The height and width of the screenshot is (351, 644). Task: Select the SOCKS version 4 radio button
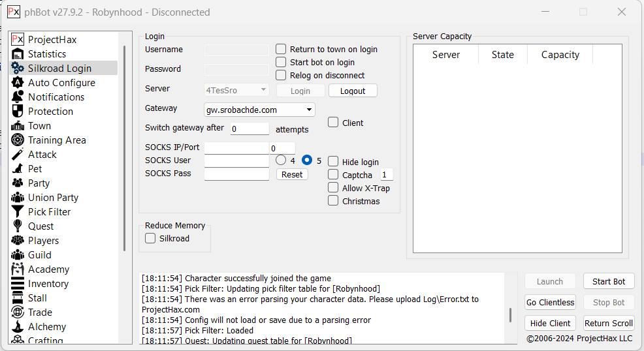pos(281,160)
